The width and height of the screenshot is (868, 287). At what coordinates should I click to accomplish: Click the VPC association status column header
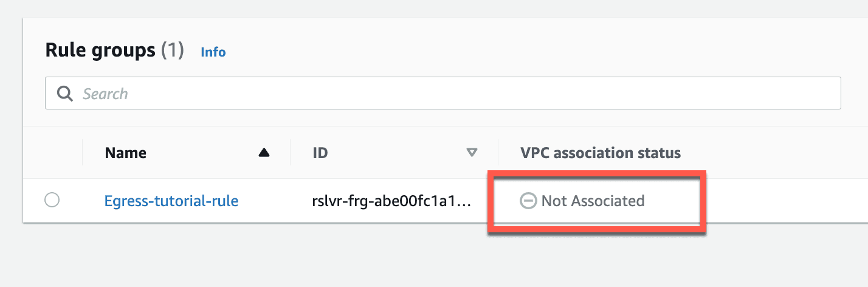pyautogui.click(x=601, y=153)
